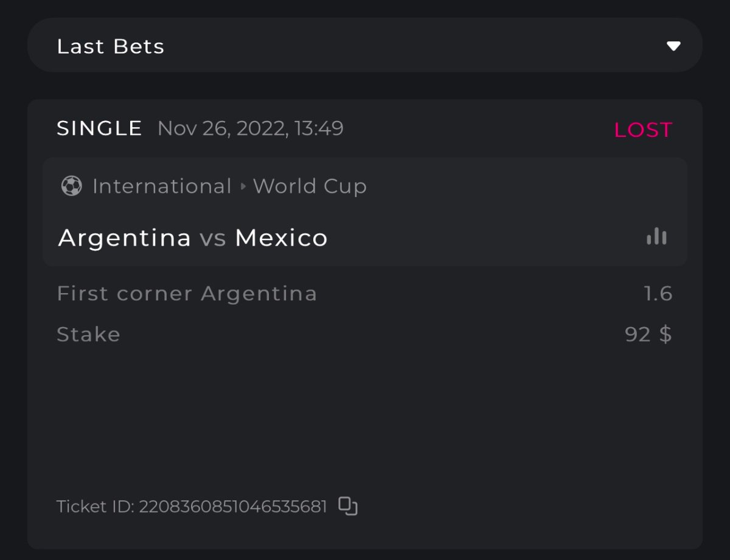Viewport: 730px width, 560px height.
Task: Click the Stake label
Action: coord(88,334)
